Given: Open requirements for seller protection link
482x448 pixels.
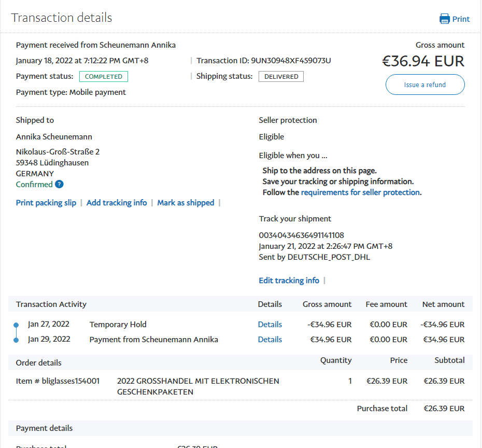Looking at the screenshot, I should pyautogui.click(x=360, y=192).
